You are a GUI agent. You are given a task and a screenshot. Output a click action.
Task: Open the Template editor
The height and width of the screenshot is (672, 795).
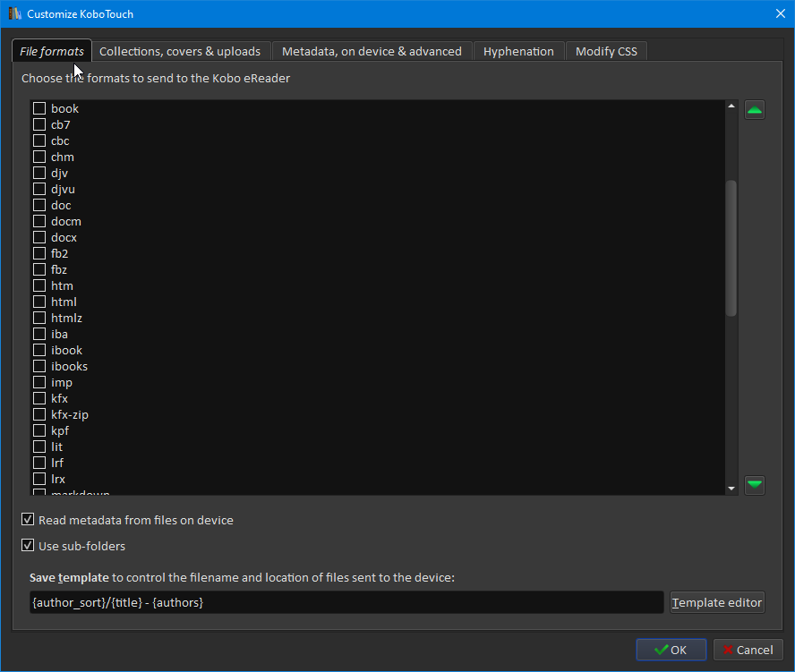click(717, 602)
